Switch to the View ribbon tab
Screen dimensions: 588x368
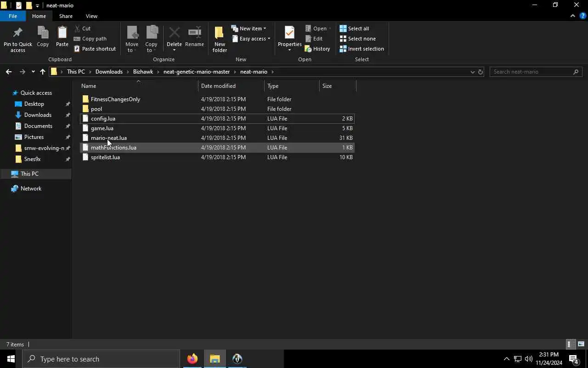click(x=91, y=16)
